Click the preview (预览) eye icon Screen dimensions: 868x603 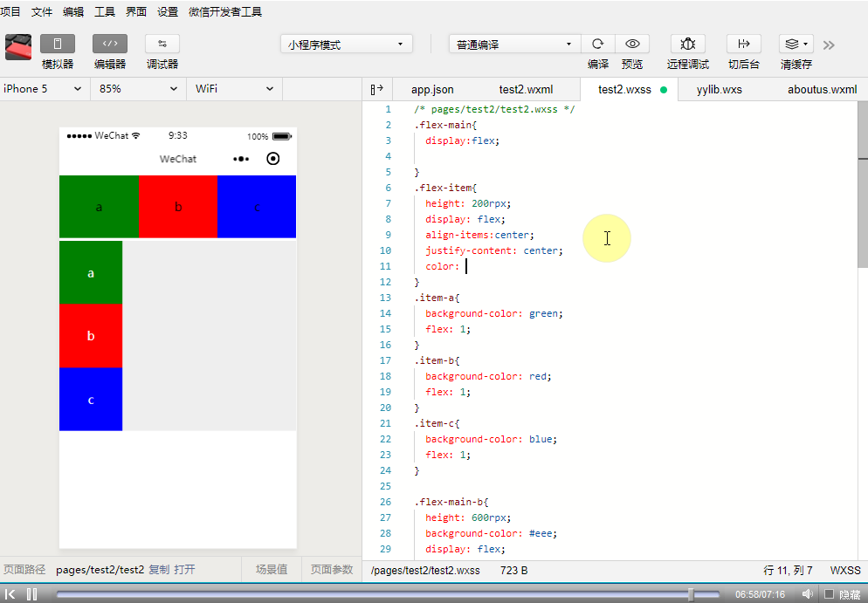(x=632, y=44)
